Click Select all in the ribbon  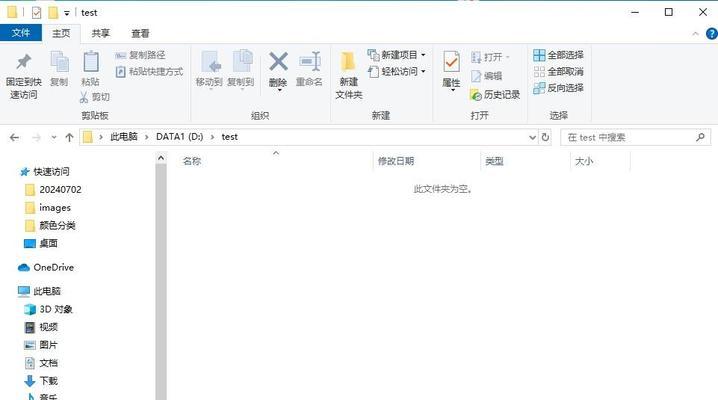click(x=558, y=55)
